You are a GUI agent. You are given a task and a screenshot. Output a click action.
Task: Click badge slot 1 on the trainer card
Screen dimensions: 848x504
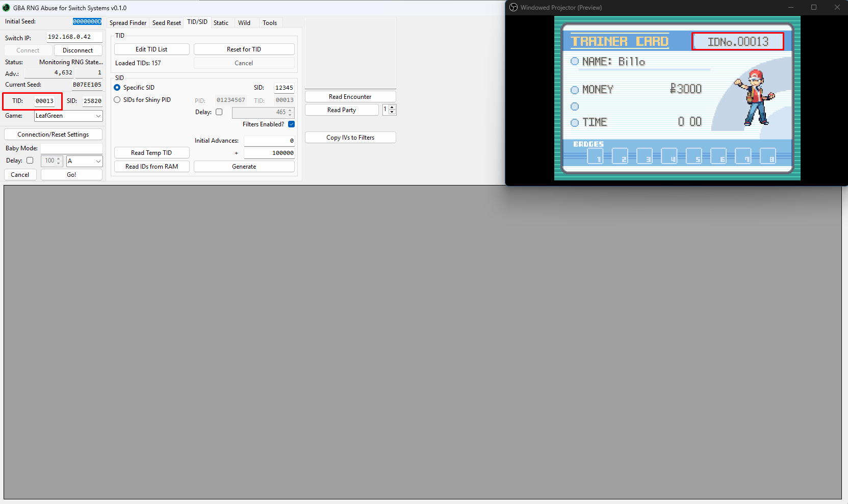(595, 156)
